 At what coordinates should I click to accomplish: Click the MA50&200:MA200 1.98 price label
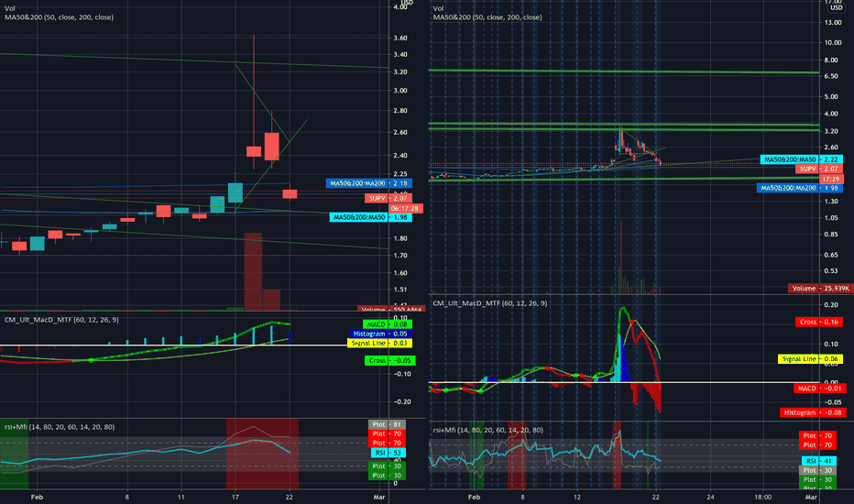coord(800,188)
